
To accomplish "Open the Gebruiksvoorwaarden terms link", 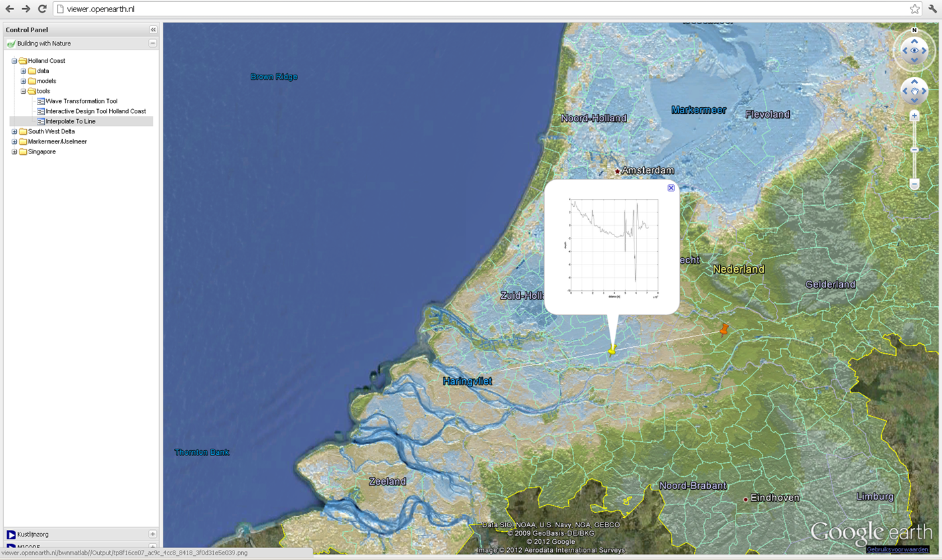I will (898, 549).
